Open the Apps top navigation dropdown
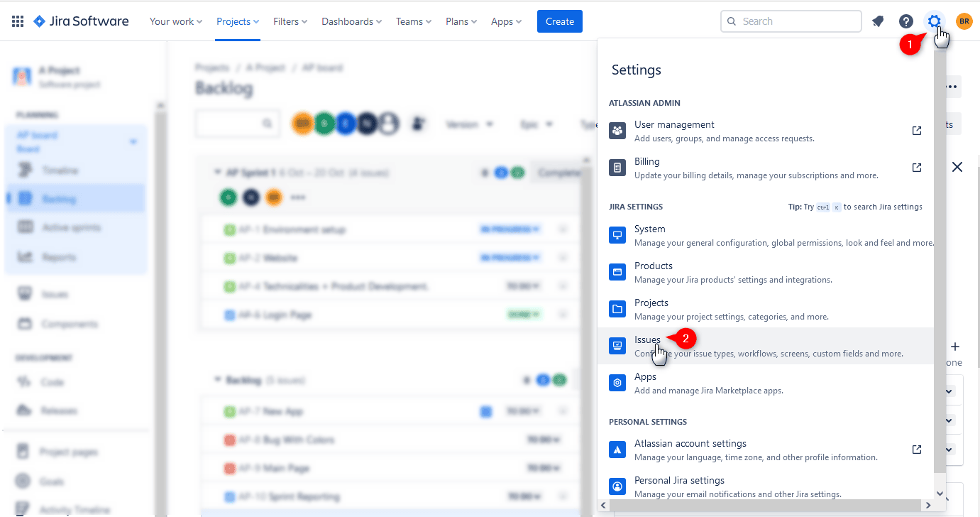The width and height of the screenshot is (980, 517). point(507,21)
